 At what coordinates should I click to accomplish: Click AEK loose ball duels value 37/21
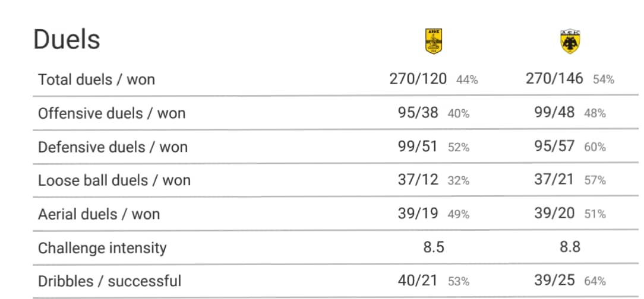554,180
